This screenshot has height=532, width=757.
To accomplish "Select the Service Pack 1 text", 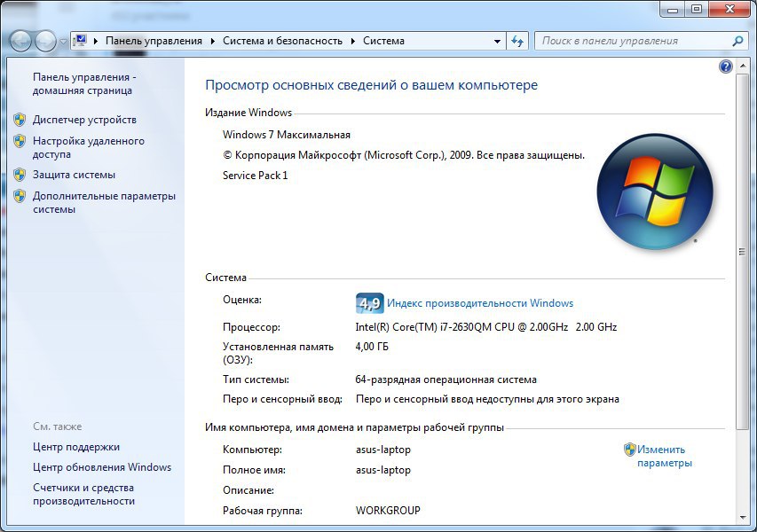I will [255, 176].
